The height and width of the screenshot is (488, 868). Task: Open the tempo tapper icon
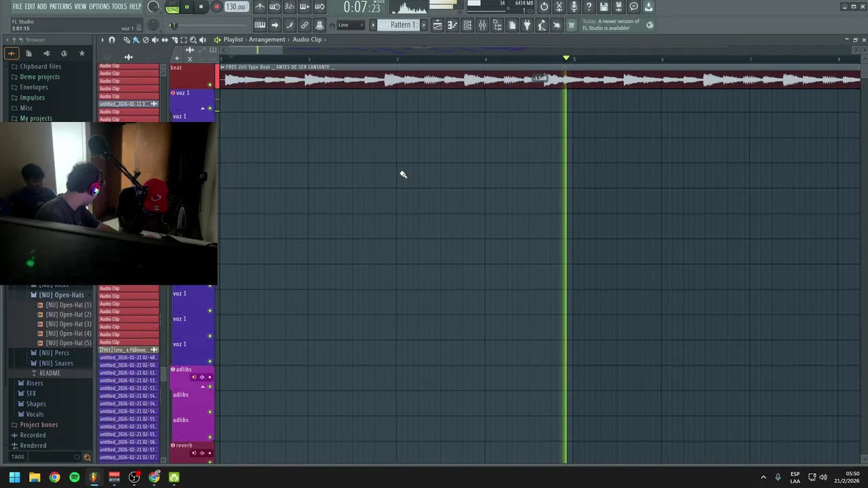click(542, 25)
